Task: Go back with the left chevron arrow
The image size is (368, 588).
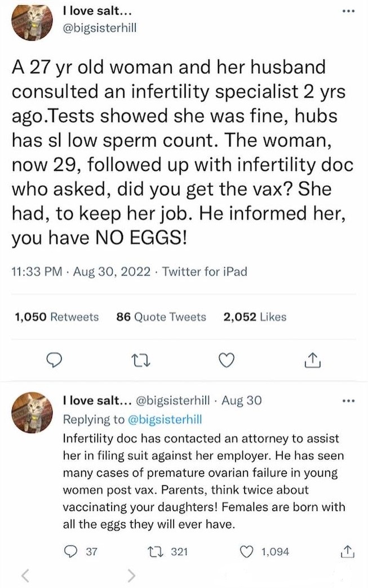Action: click(24, 575)
